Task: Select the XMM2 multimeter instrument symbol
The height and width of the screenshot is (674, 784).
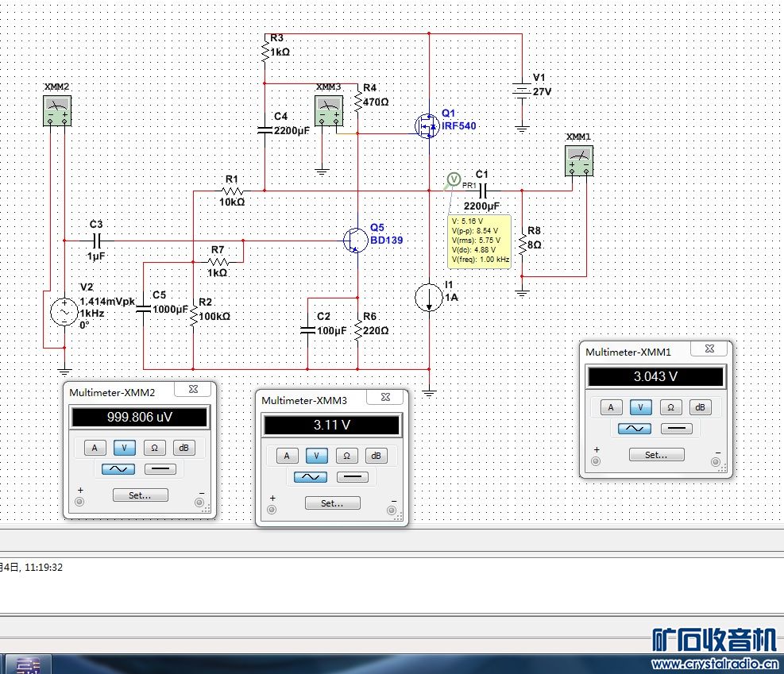Action: (56, 110)
